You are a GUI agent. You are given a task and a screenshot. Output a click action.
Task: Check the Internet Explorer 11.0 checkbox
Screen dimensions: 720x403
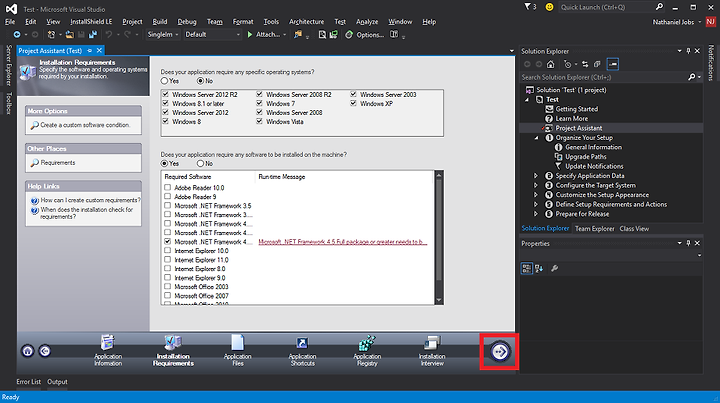168,259
